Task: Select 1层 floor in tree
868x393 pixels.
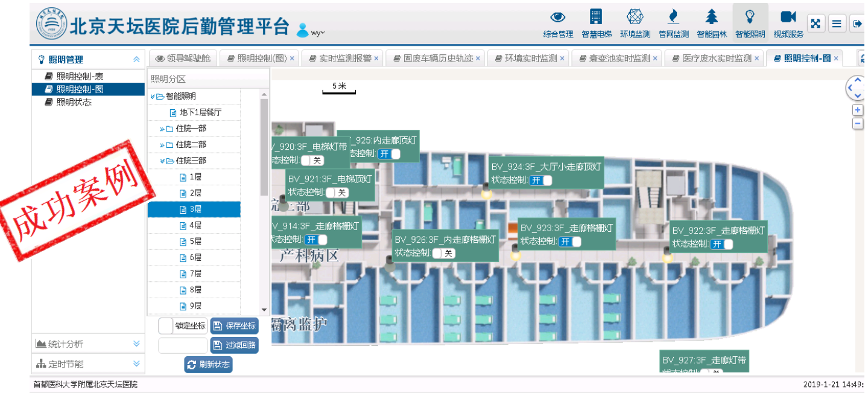Action: pos(195,177)
